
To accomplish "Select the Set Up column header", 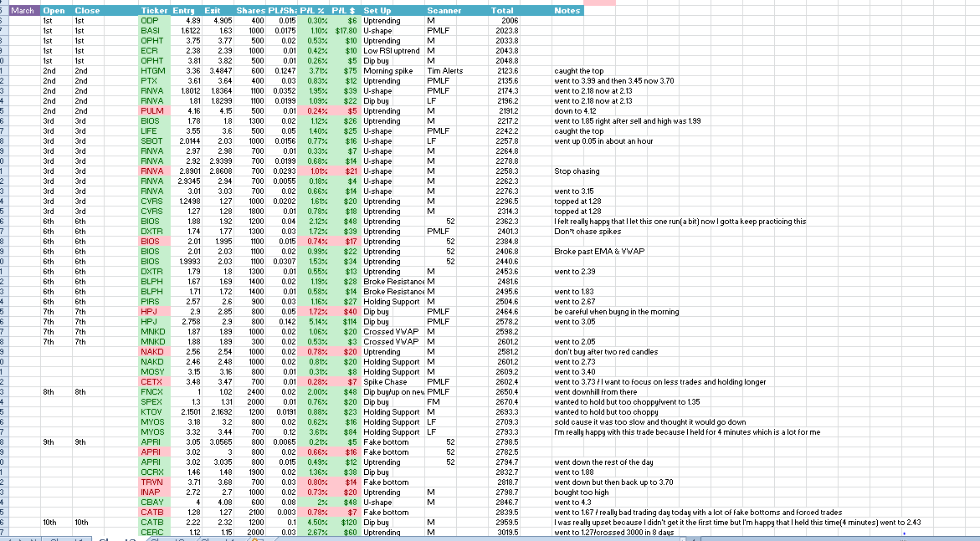I will point(393,11).
